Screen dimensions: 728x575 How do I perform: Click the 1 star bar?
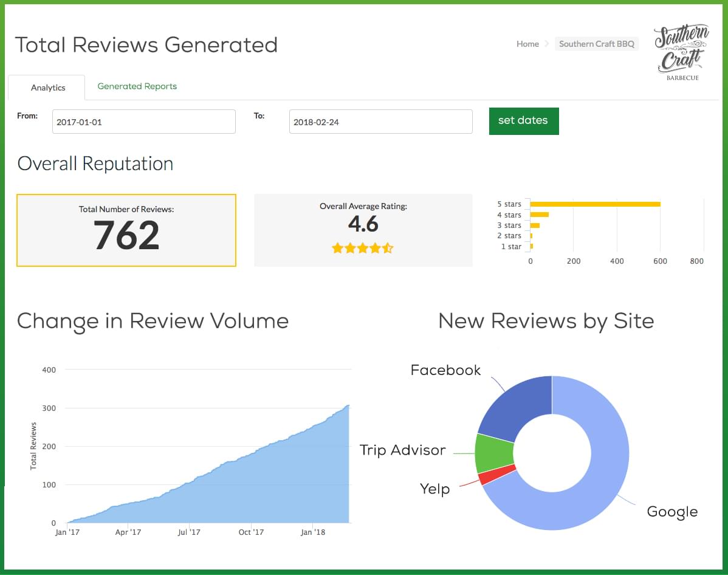[532, 247]
